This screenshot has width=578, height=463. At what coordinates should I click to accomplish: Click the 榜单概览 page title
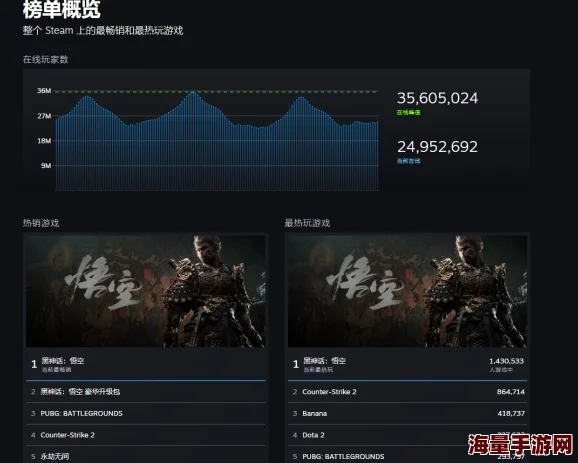click(62, 9)
